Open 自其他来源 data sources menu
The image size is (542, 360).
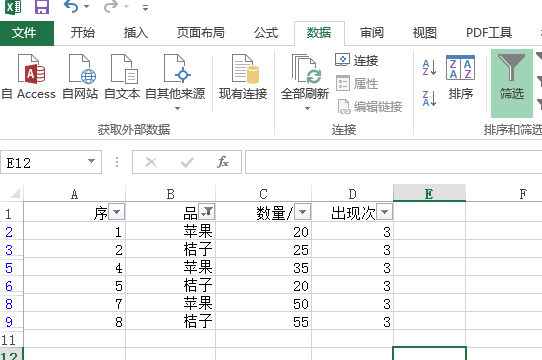175,82
